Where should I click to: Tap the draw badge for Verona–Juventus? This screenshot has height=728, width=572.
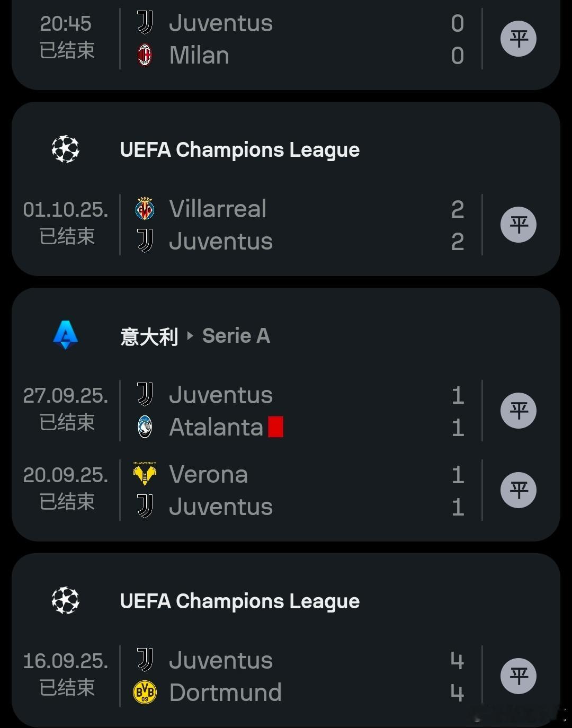(519, 490)
